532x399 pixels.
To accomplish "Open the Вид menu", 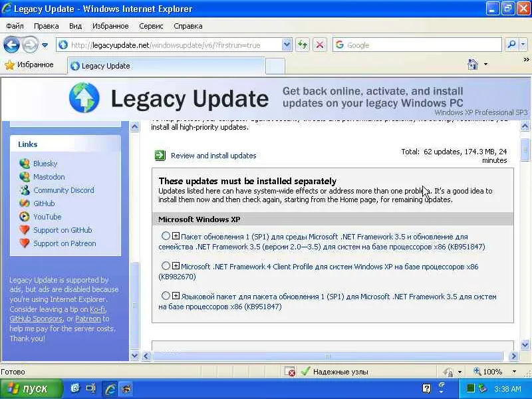I will [75, 26].
